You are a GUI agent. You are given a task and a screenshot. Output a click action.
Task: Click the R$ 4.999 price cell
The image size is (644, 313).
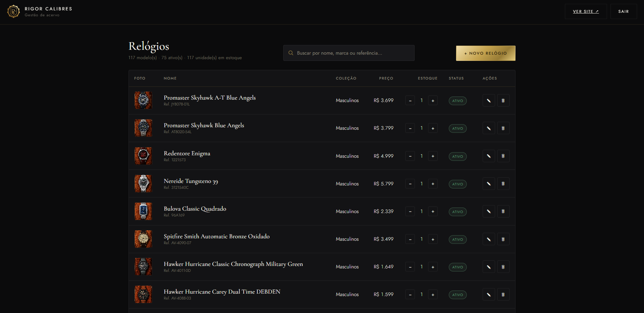[x=383, y=156]
